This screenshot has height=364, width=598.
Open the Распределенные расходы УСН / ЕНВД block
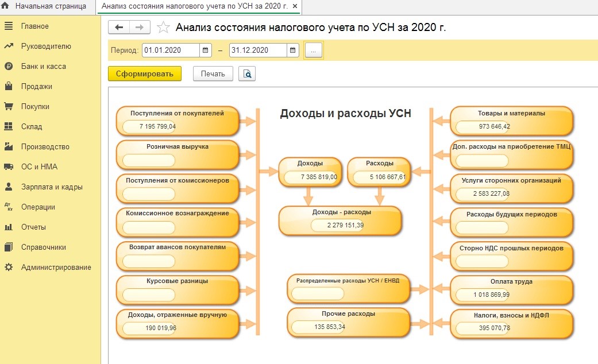pyautogui.click(x=348, y=289)
